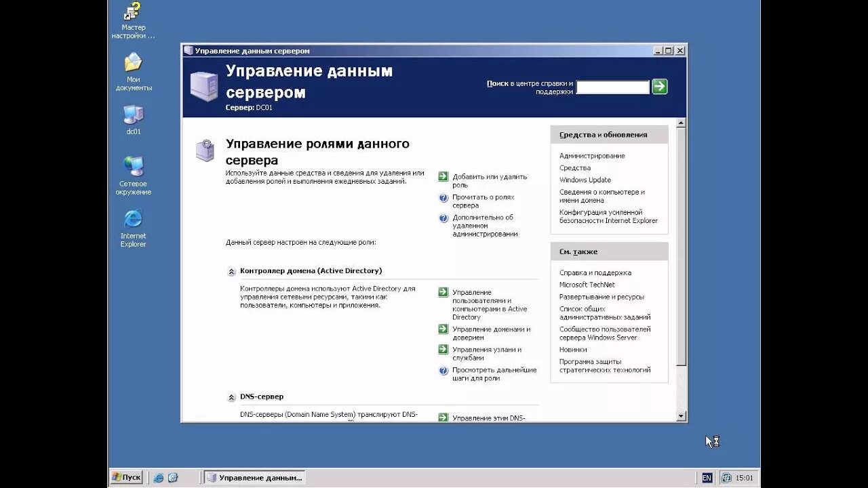
Task: Click Internet Explorer quick launch taskbar icon
Action: pyautogui.click(x=159, y=477)
